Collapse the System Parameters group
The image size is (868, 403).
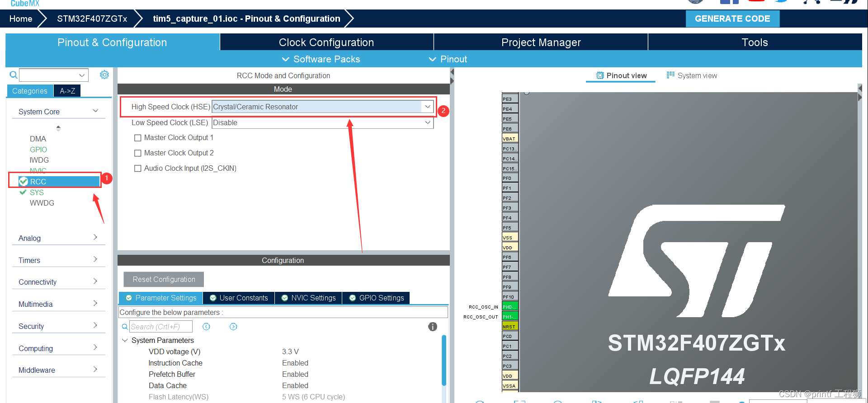tap(125, 340)
